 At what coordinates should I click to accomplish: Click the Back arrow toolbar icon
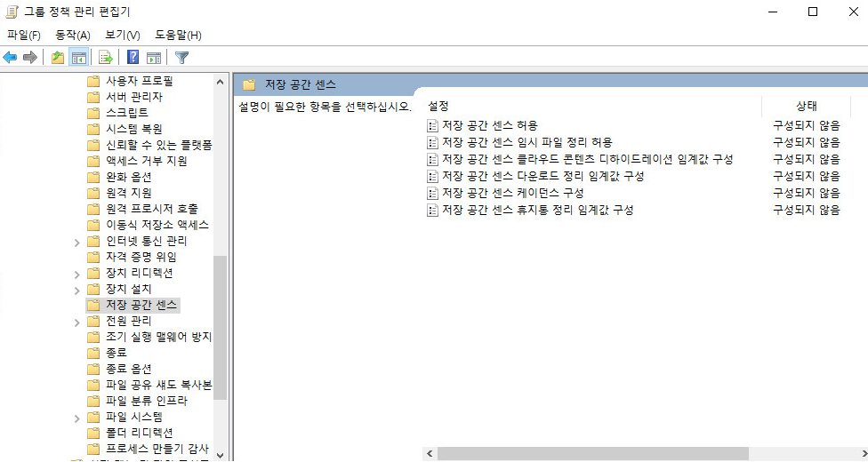[10, 57]
